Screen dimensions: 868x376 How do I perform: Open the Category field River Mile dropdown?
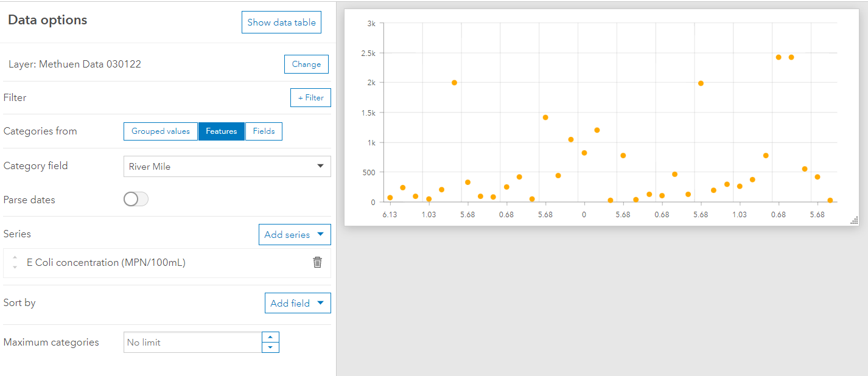227,166
